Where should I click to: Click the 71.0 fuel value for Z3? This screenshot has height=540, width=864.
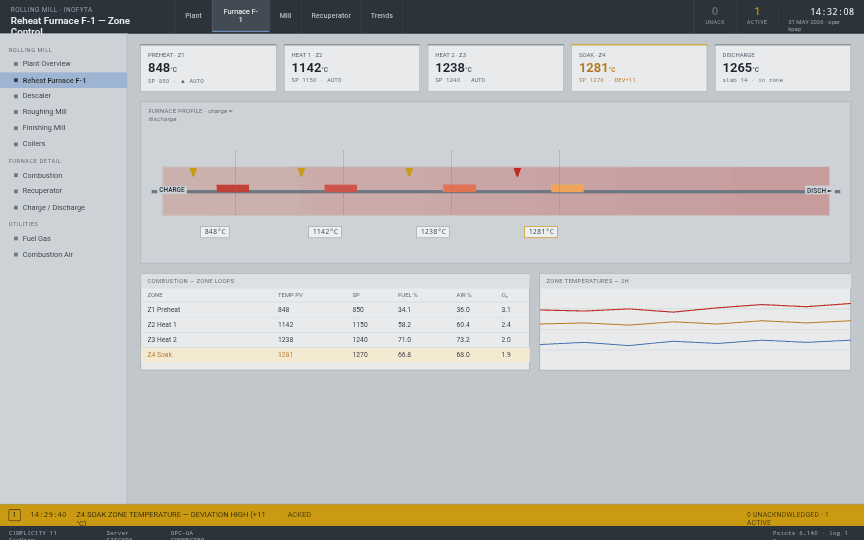pos(404,340)
